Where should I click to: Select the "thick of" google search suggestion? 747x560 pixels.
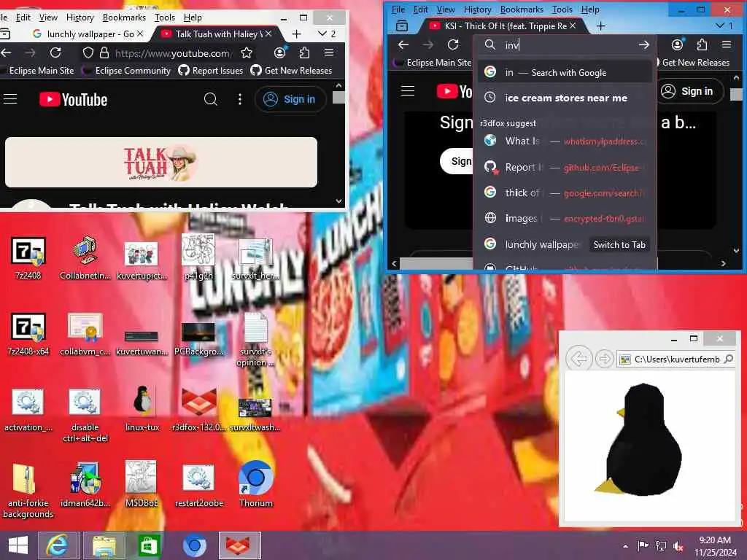(x=565, y=192)
